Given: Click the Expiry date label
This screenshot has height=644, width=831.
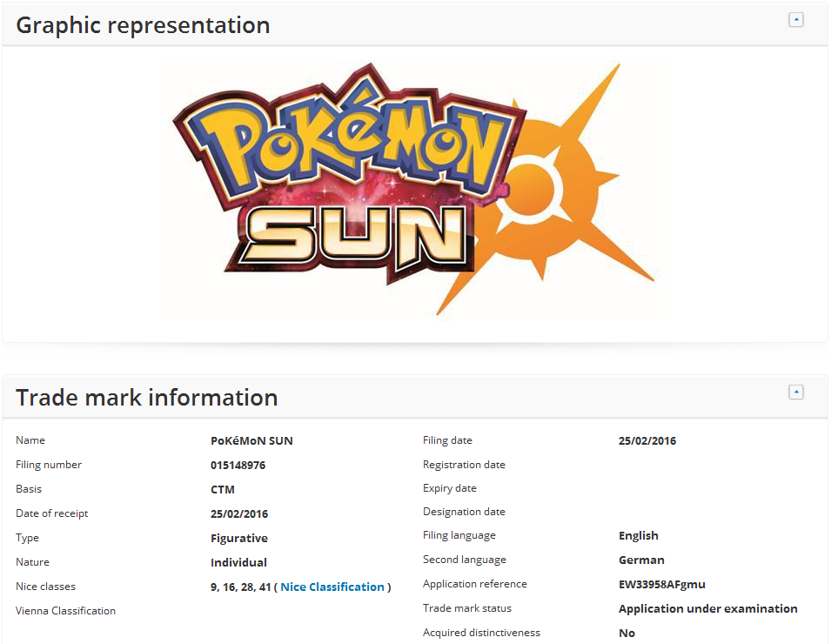Looking at the screenshot, I should 450,488.
